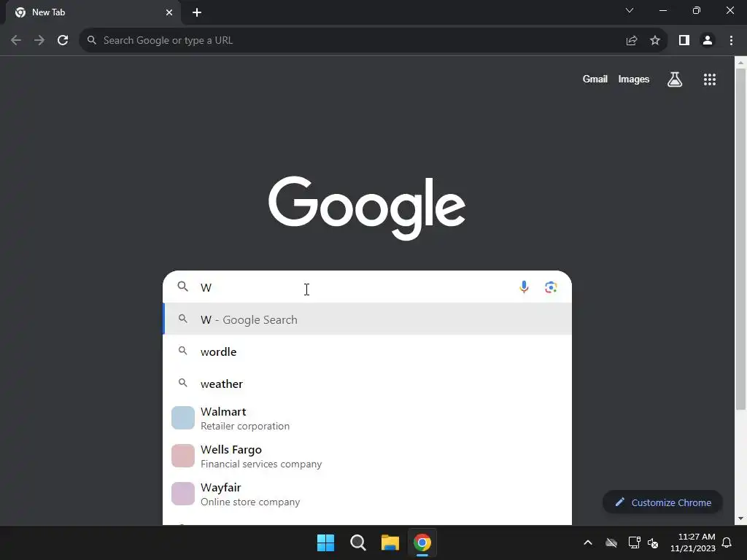Close the New Tab tab
This screenshot has width=747, height=560.
169,12
